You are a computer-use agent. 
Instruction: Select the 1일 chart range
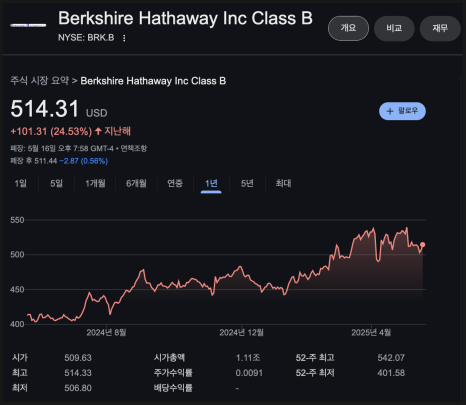tap(20, 183)
